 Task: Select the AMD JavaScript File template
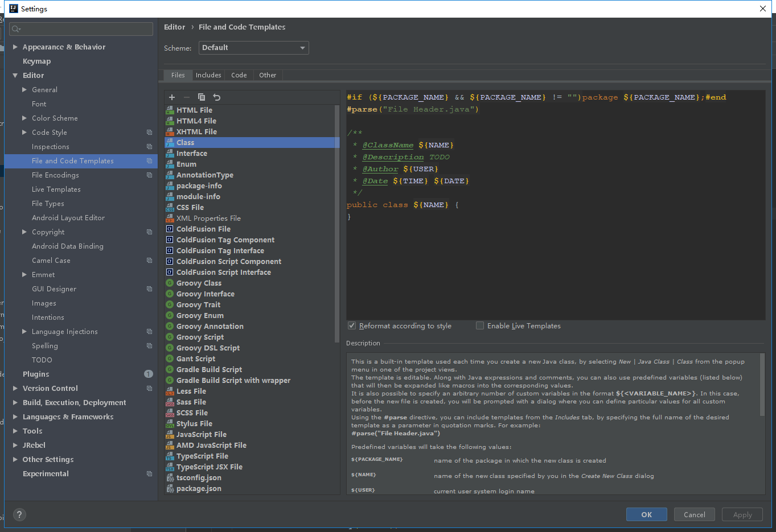[211, 446]
